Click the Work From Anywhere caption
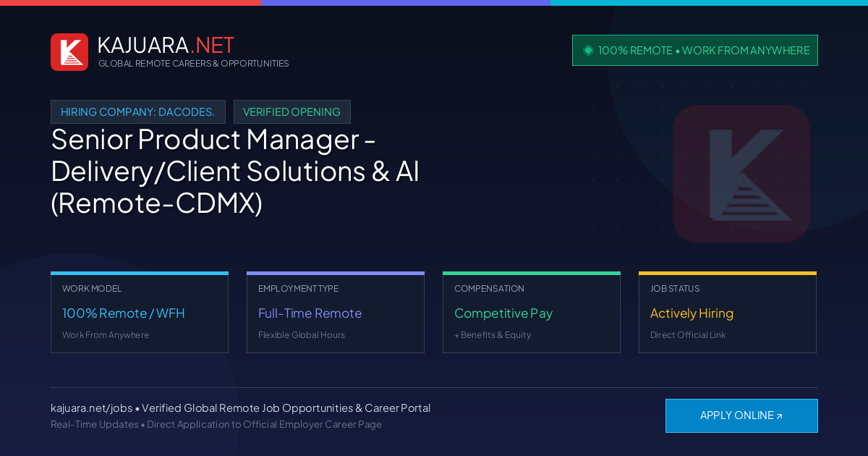 tap(106, 335)
